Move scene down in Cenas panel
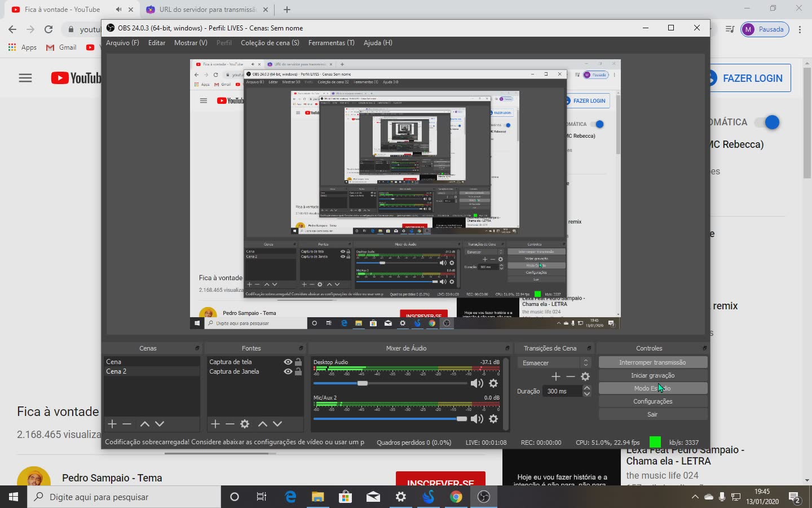The width and height of the screenshot is (812, 508). pos(160,424)
